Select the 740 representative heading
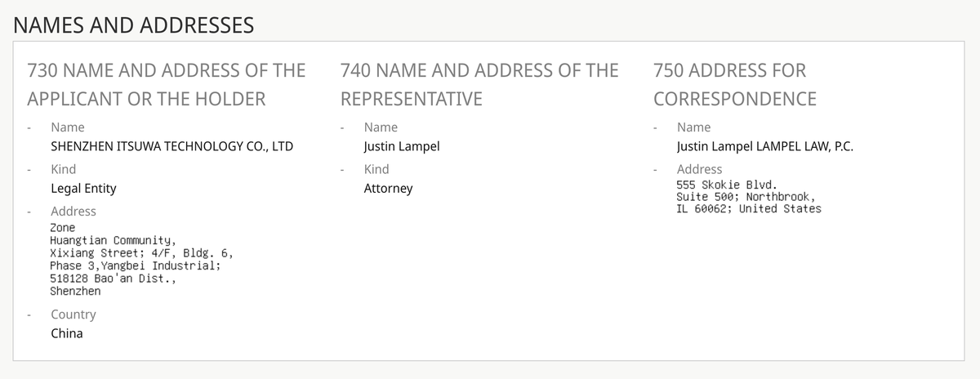This screenshot has height=379, width=980. (479, 84)
